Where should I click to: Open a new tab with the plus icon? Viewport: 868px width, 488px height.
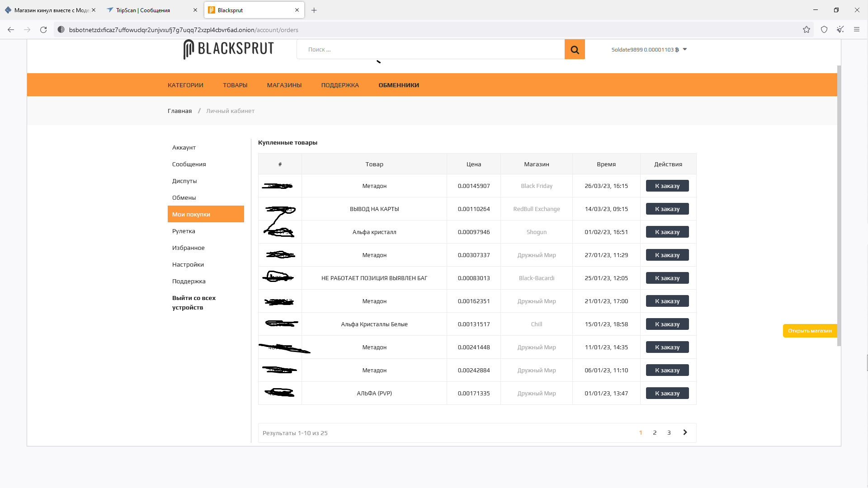click(x=314, y=10)
